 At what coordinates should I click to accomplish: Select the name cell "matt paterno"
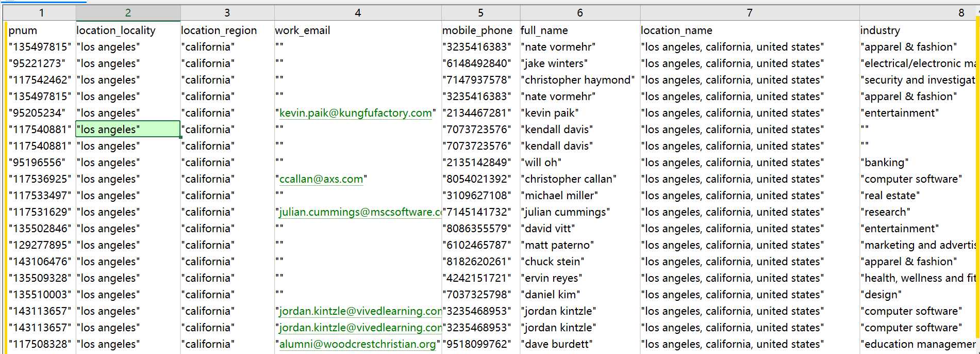580,245
